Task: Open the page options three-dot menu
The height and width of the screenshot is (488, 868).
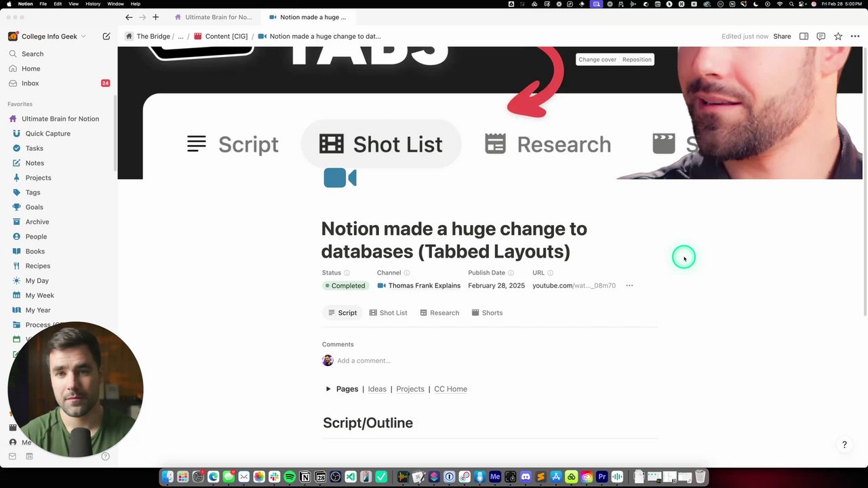Action: (855, 36)
